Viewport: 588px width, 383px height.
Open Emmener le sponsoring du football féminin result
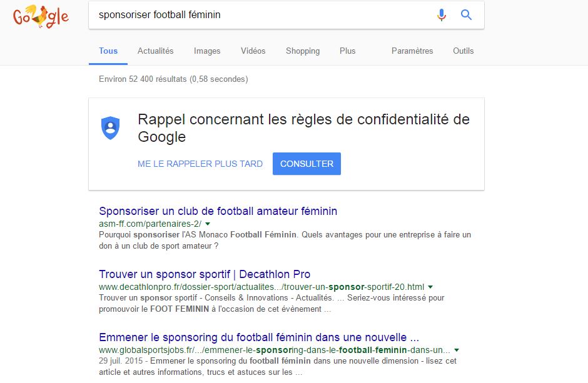259,337
